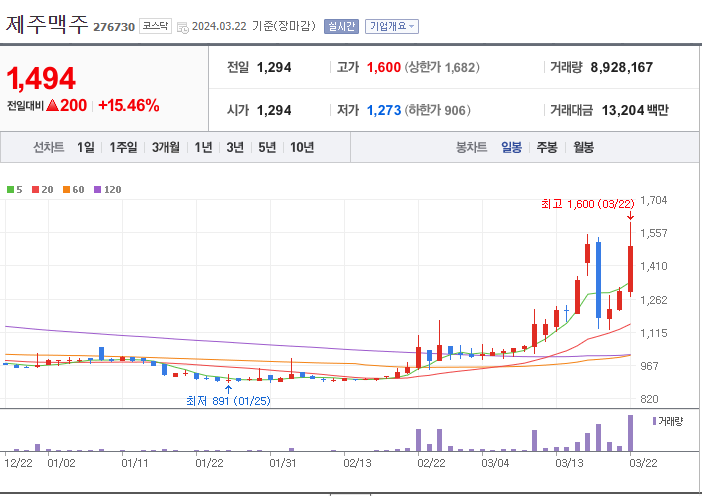Click the current price 1,494
Viewport: 702px width, 496px height.
pos(41,78)
